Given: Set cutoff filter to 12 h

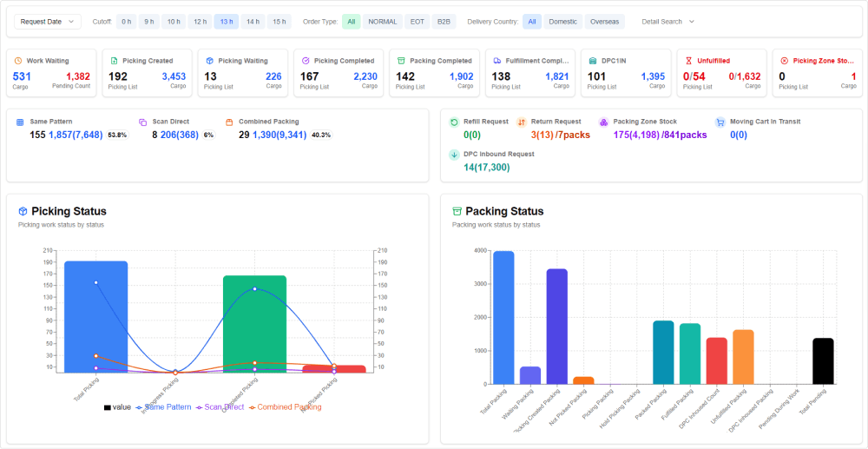Looking at the screenshot, I should tap(200, 22).
